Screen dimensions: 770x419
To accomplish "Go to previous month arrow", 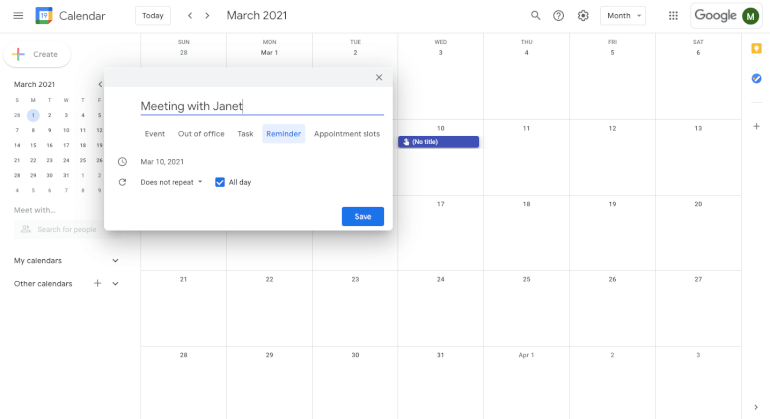I will point(190,16).
